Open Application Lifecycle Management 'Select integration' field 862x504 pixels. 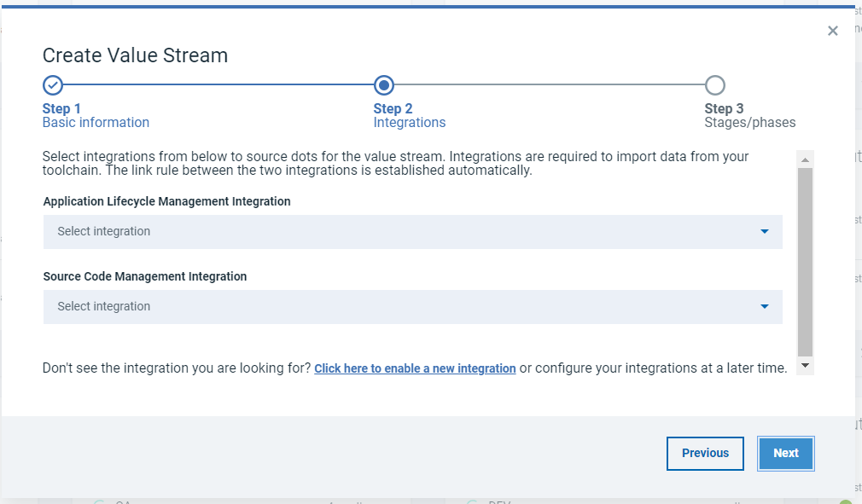pyautogui.click(x=401, y=232)
